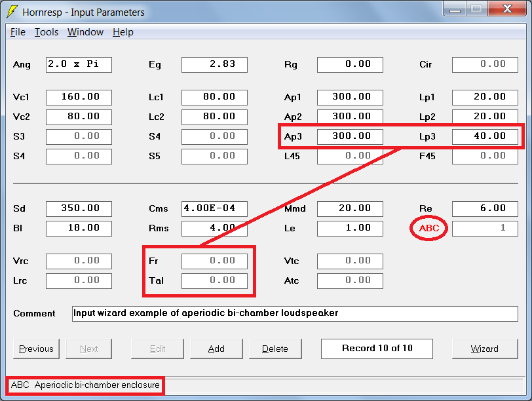Screen dimensions: 532x401
Task: Select the Ap2 input field
Action: click(350, 117)
